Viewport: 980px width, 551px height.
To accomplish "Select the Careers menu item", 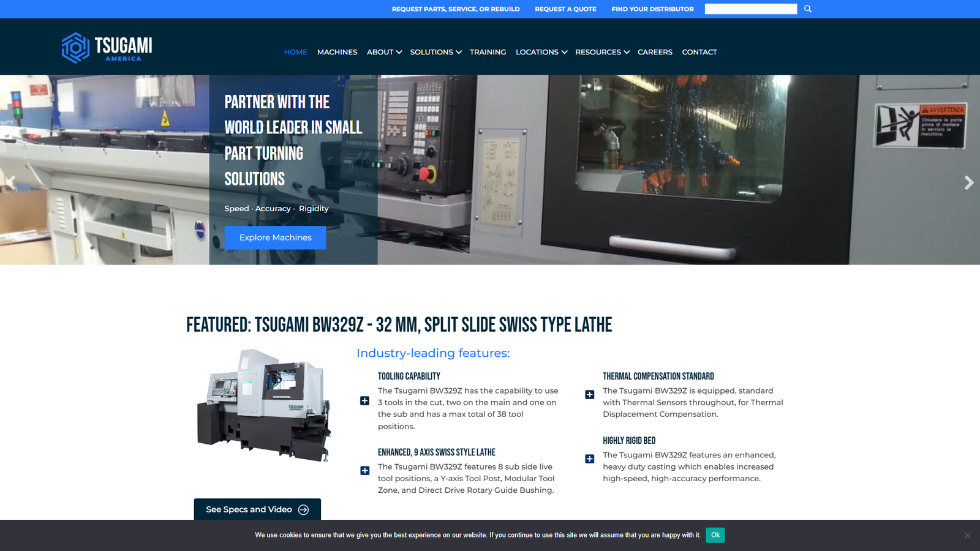I will pos(655,52).
